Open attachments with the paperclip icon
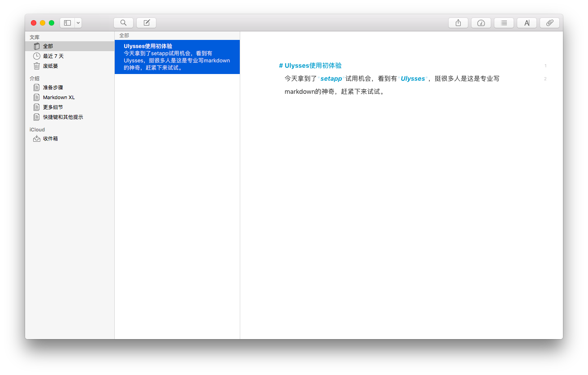Screen dimensions: 588x375 point(549,22)
